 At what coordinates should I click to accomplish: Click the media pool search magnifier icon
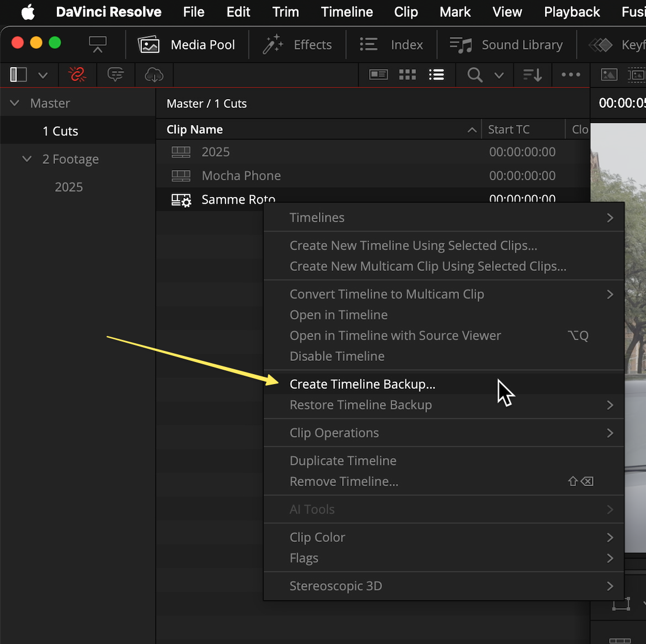tap(474, 75)
